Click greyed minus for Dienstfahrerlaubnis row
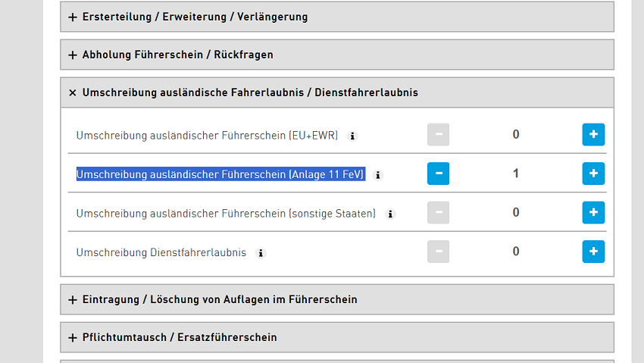The image size is (644, 363). tap(438, 252)
